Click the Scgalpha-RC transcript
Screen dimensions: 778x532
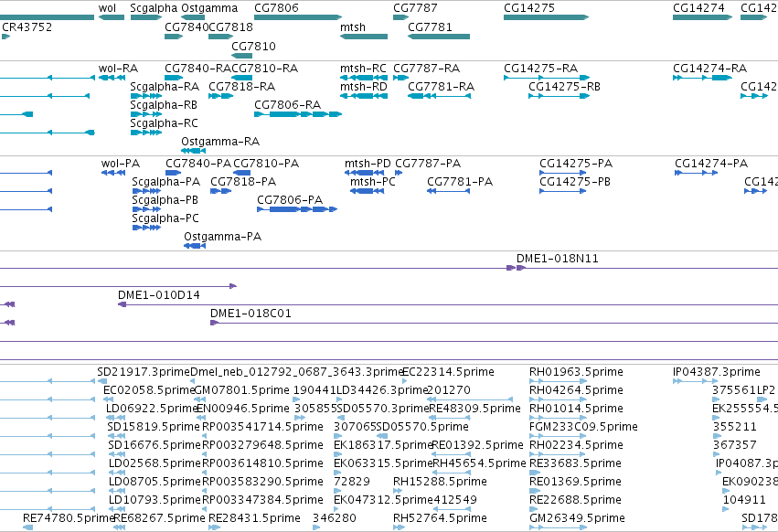click(146, 133)
